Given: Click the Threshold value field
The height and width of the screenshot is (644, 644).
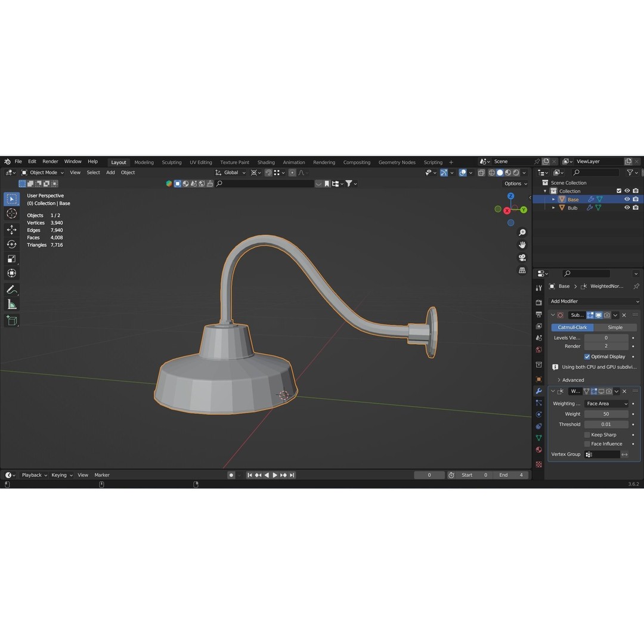Looking at the screenshot, I should pyautogui.click(x=606, y=425).
